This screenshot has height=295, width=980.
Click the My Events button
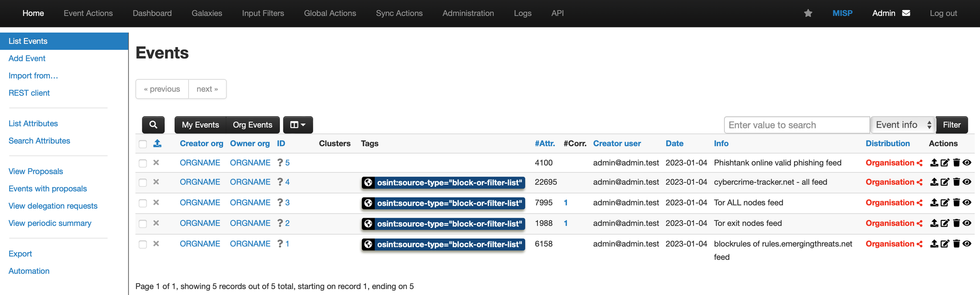200,125
